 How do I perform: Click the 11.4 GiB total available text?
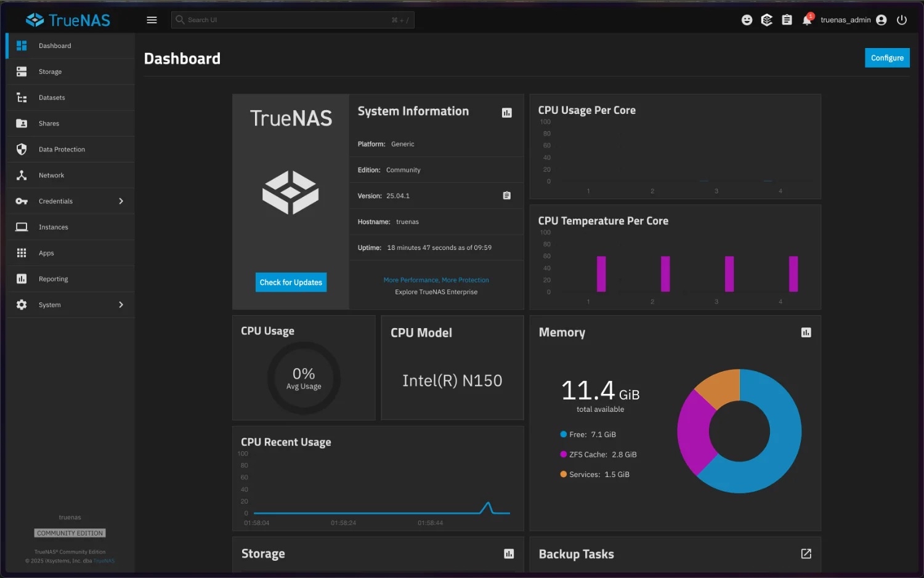pos(600,395)
